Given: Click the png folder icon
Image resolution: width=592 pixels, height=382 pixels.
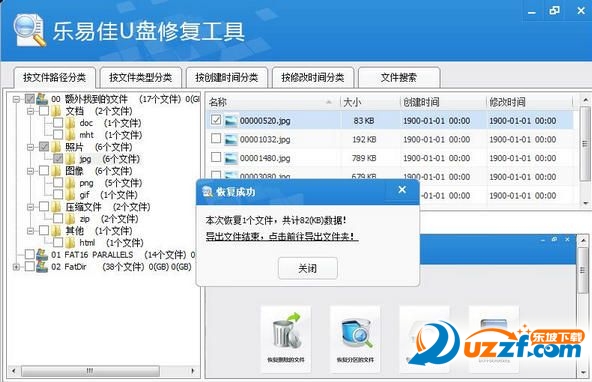Looking at the screenshot, I should click(69, 183).
